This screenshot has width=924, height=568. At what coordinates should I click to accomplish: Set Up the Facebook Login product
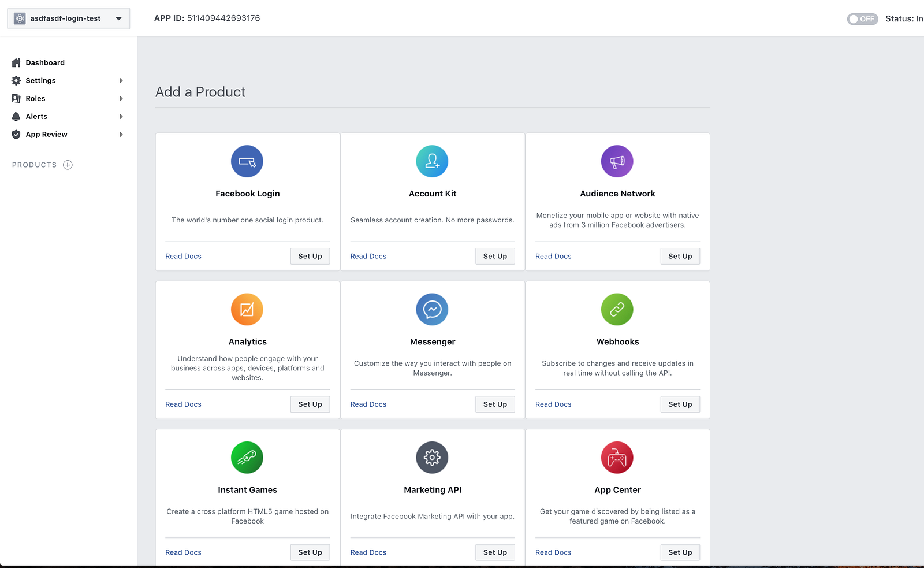pyautogui.click(x=310, y=256)
